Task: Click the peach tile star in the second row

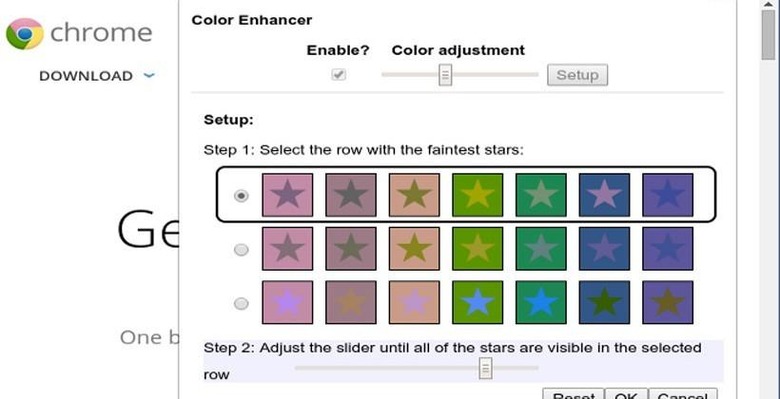Action: (414, 249)
